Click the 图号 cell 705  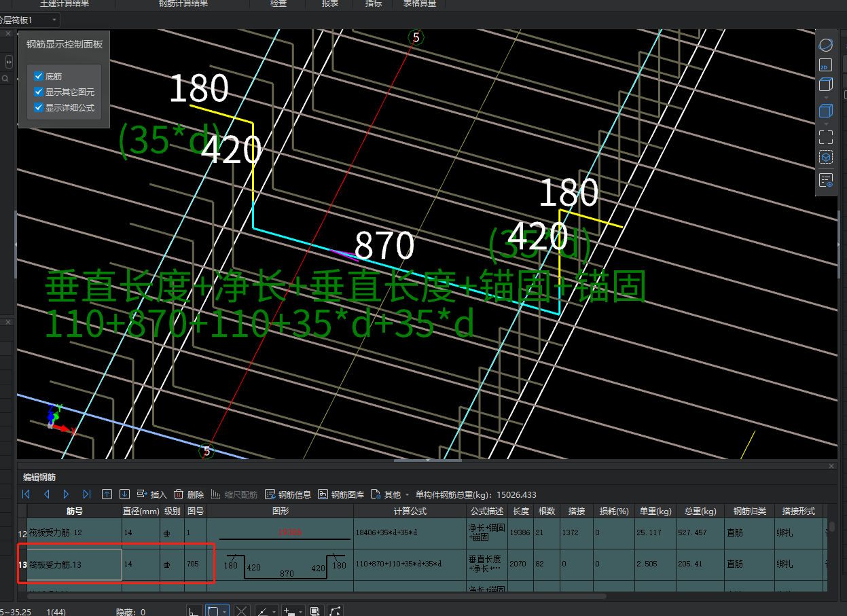[x=196, y=564]
